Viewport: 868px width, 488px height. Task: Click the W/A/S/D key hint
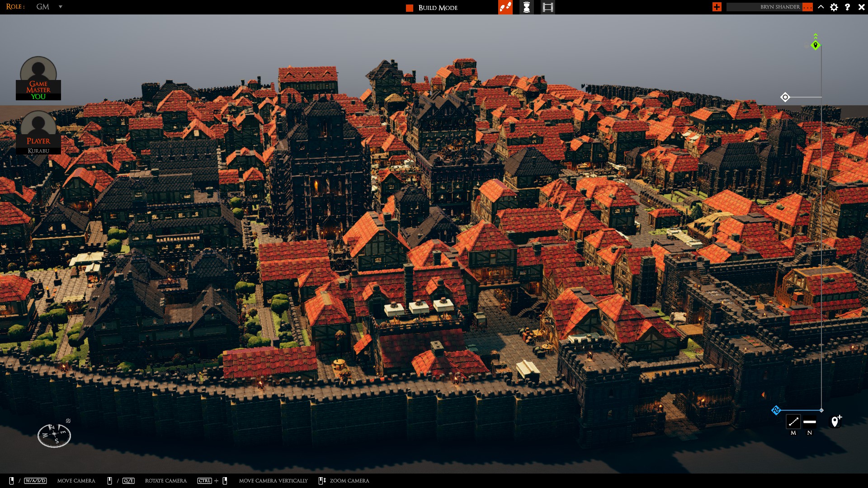coord(35,481)
